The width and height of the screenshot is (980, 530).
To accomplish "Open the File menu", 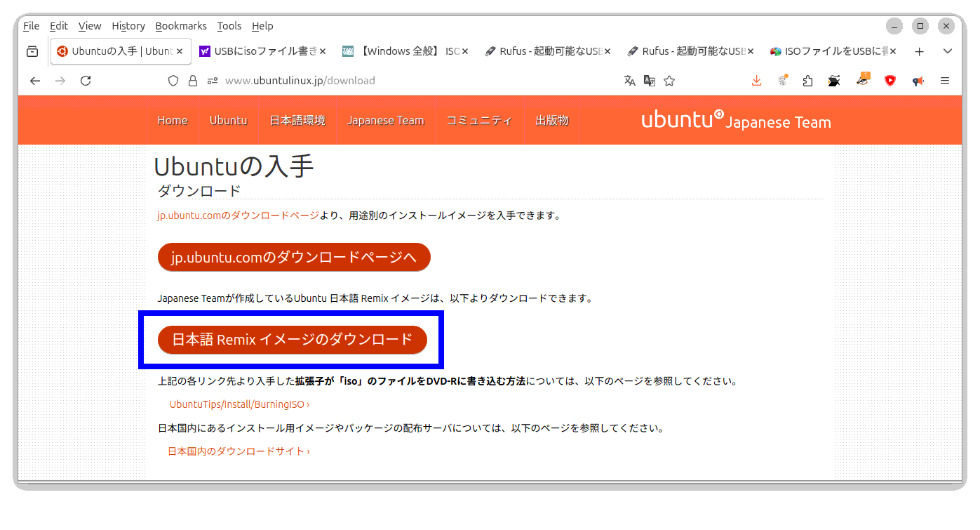I will pos(31,26).
